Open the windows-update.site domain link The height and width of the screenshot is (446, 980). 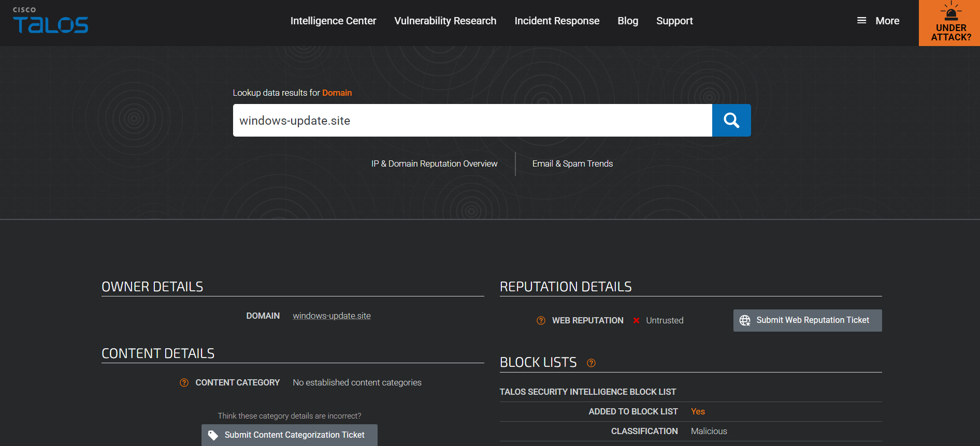332,316
